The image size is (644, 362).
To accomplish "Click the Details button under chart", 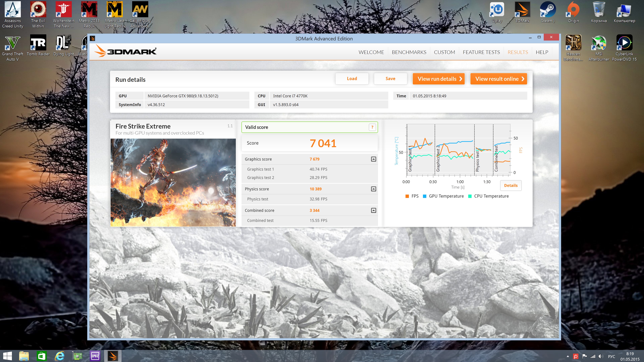I will [x=511, y=185].
